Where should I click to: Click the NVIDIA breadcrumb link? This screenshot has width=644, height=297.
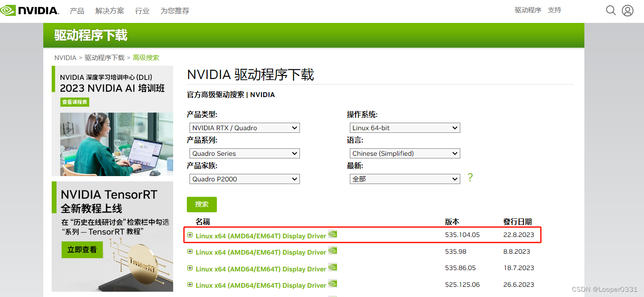65,58
